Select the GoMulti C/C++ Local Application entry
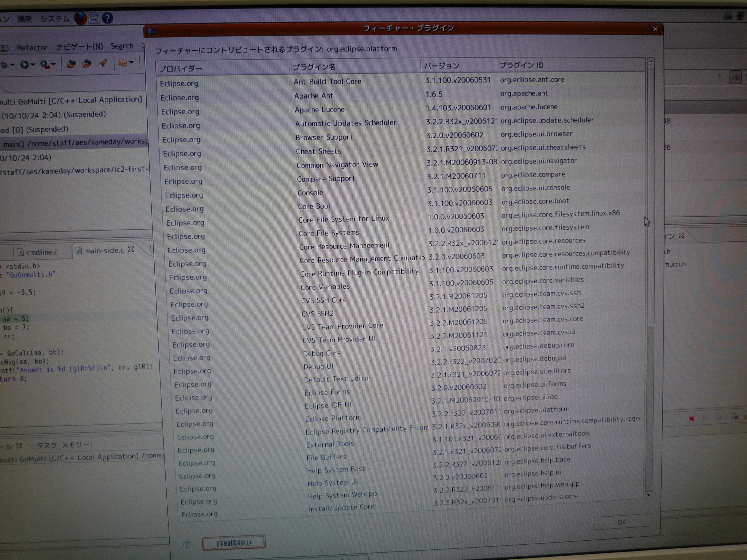Screen dimensions: 747x560 pyautogui.click(x=71, y=100)
